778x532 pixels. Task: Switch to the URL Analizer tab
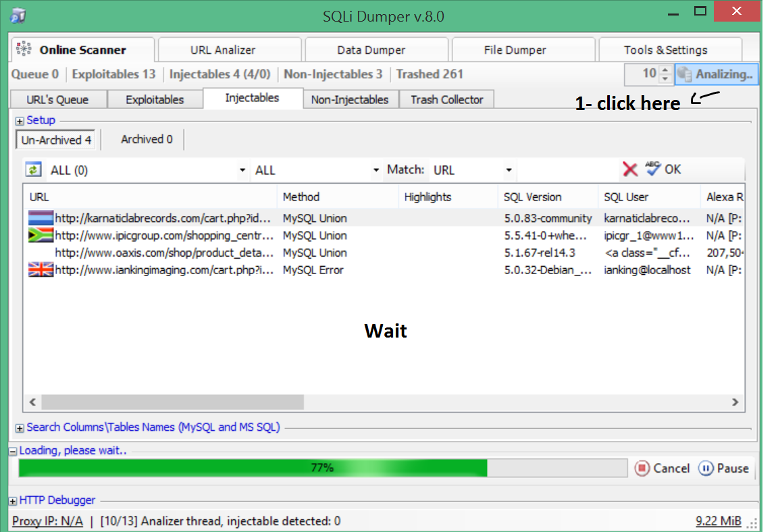click(x=230, y=50)
